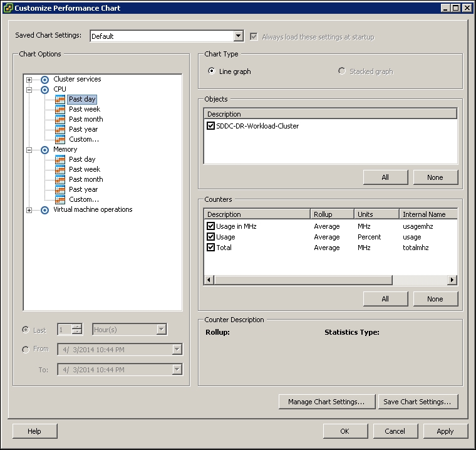
Task: Click the Last value input field
Action: [x=65, y=330]
